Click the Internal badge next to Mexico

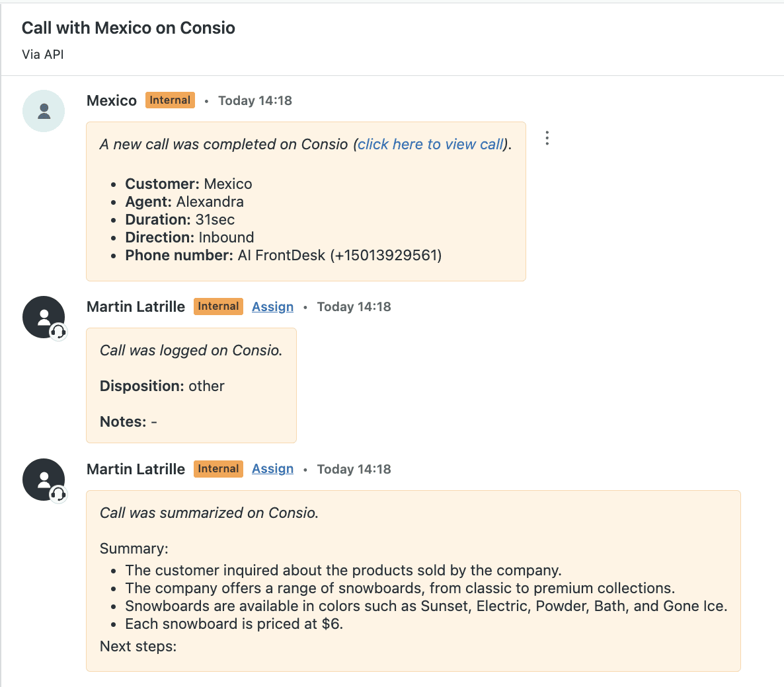pos(170,100)
